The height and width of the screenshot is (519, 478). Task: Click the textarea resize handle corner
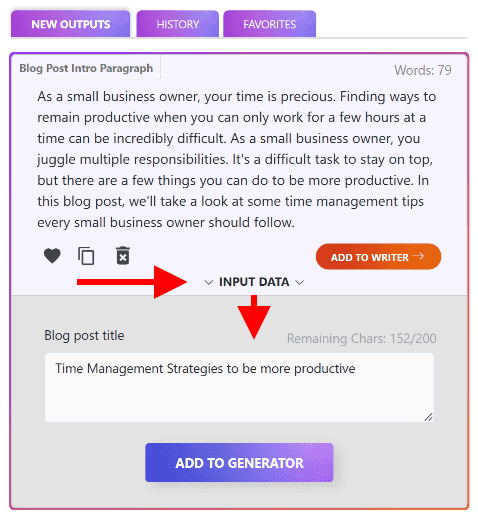[428, 417]
